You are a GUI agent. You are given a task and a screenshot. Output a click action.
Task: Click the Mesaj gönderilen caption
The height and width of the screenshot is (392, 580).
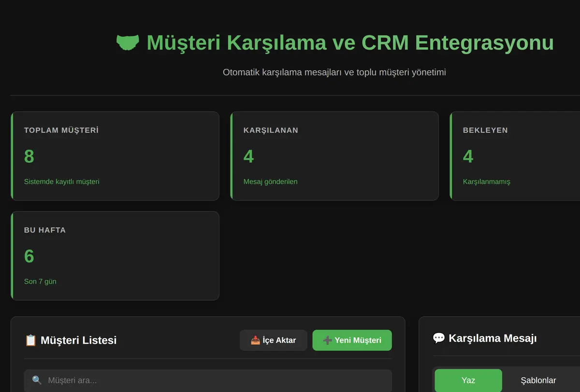click(x=271, y=182)
